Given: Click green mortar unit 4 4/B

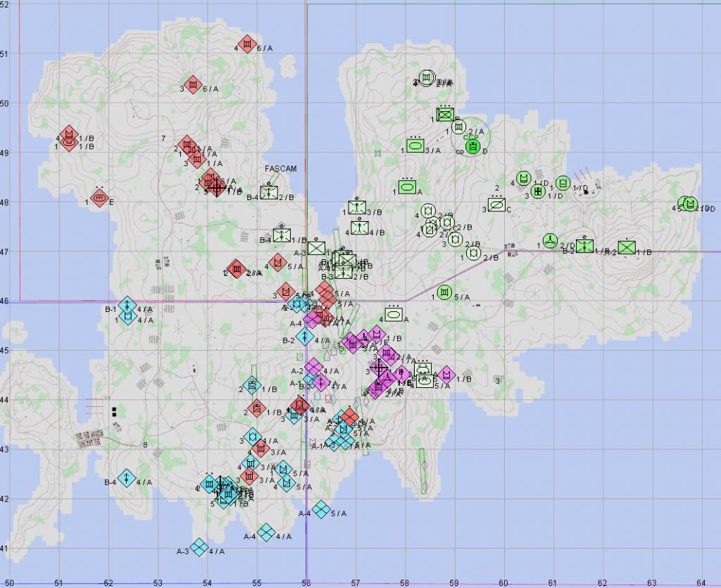Looking at the screenshot, I should pos(360,227).
